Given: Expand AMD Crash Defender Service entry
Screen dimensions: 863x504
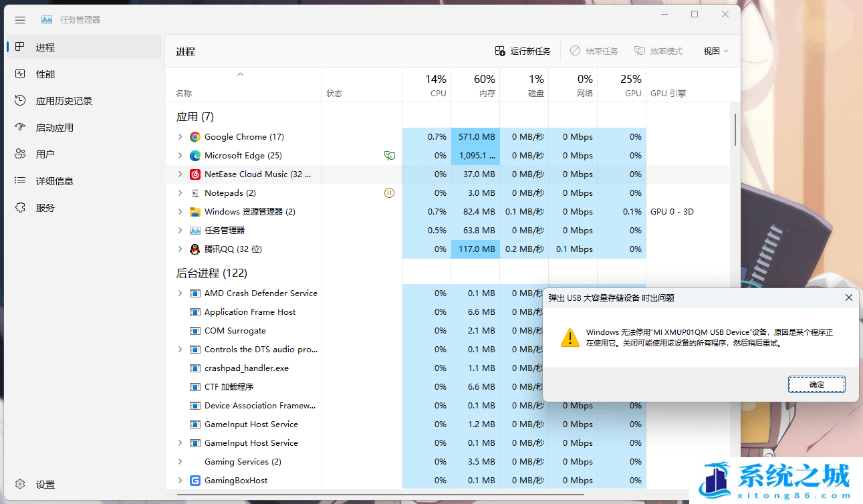Looking at the screenshot, I should [180, 293].
